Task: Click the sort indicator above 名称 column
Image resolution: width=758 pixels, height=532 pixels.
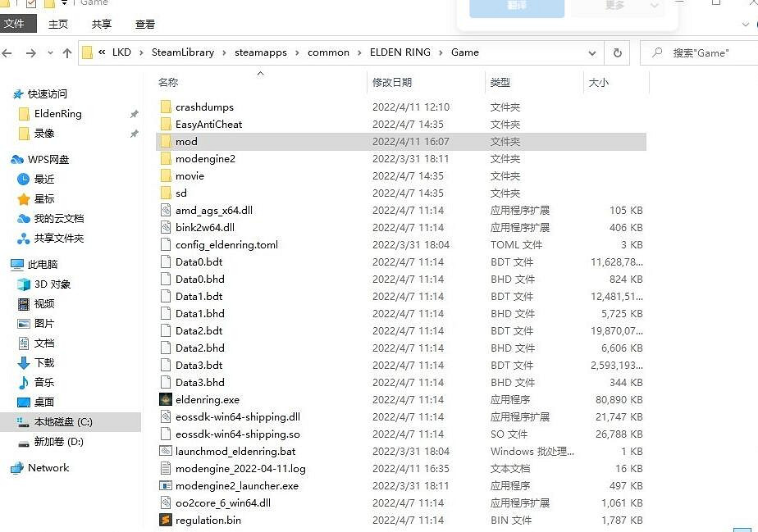Action: (x=260, y=73)
